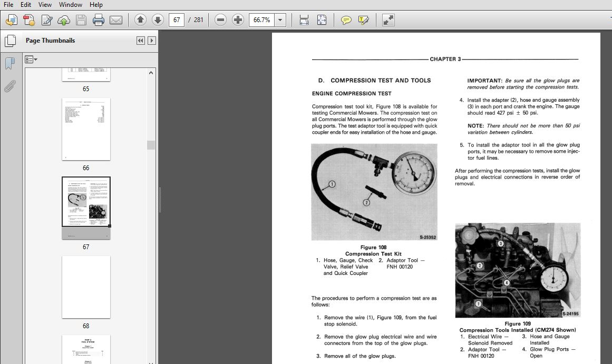Enable scrolling fit-width page mode

(304, 20)
